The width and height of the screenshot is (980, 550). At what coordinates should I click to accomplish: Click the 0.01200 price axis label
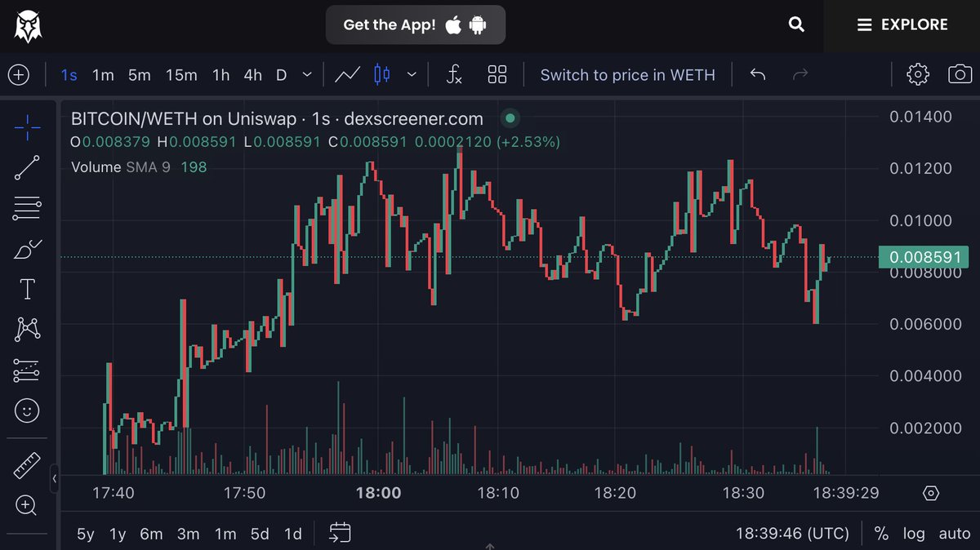click(920, 169)
